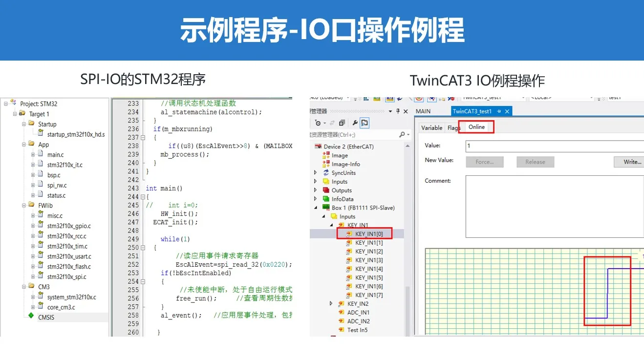
Task: Switch to the Variable tab
Action: tap(432, 127)
